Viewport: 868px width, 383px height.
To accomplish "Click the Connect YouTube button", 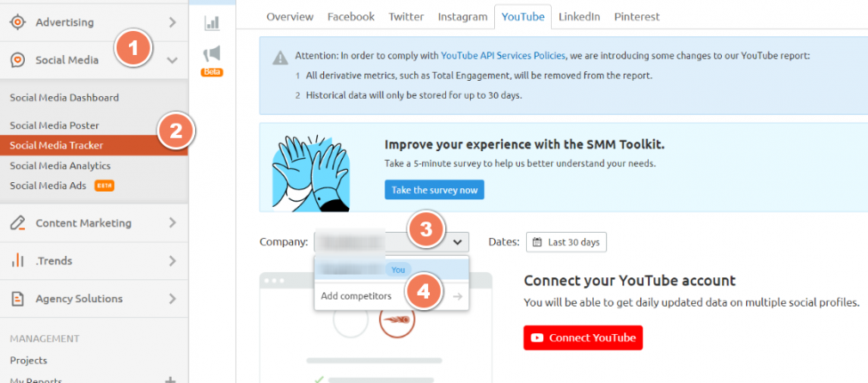I will point(583,337).
